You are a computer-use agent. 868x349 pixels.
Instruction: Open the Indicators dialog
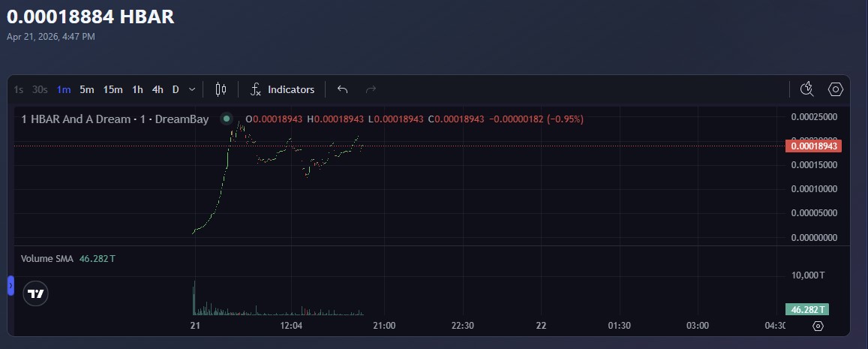(282, 89)
